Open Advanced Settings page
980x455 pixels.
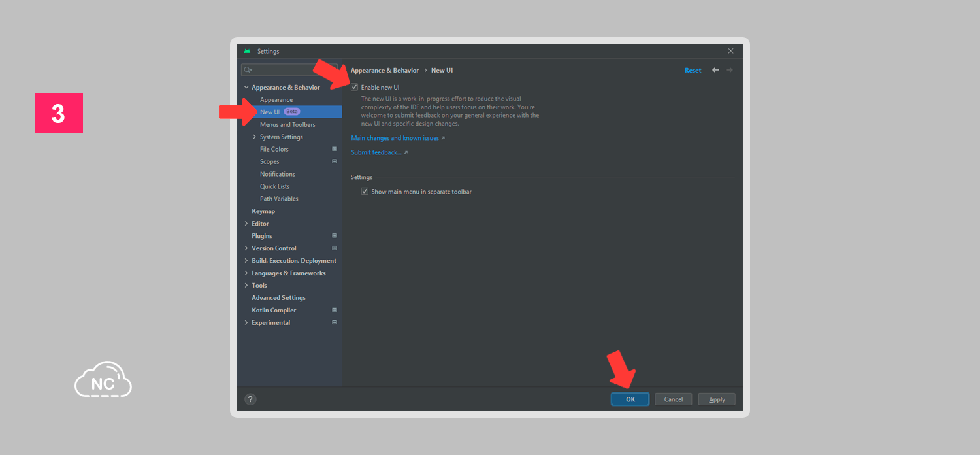[x=279, y=298]
